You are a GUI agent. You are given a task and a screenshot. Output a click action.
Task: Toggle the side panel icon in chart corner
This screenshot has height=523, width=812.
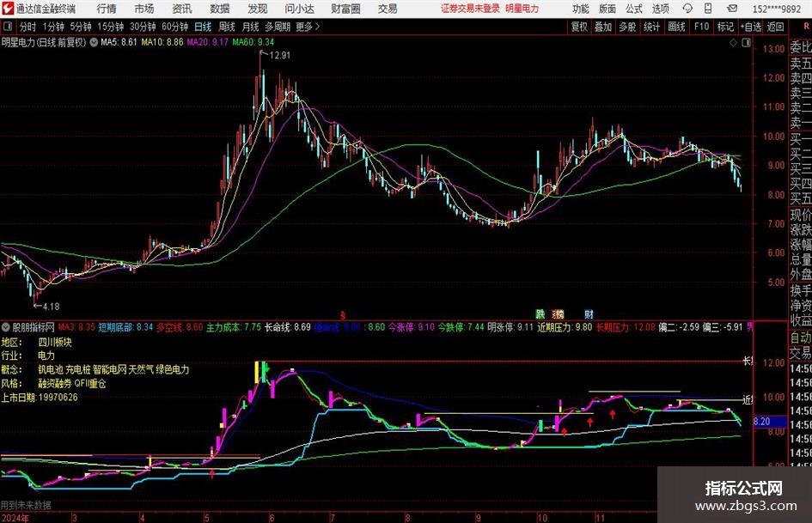pos(746,43)
